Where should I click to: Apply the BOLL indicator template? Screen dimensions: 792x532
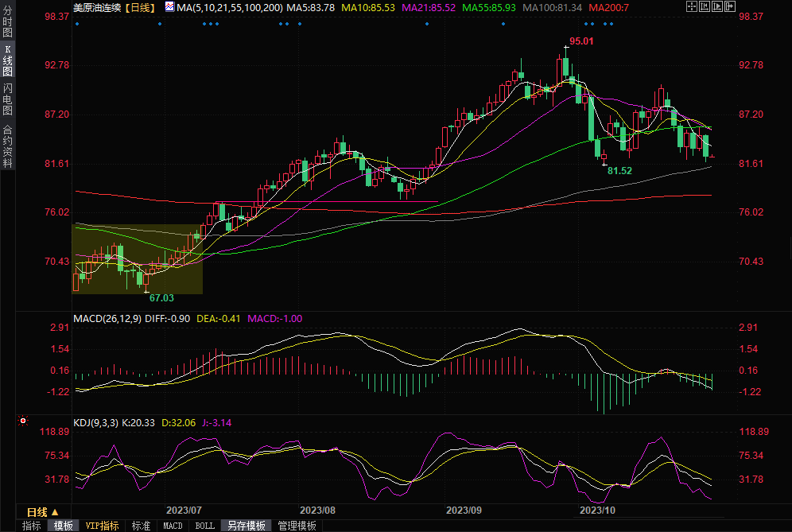click(x=204, y=526)
